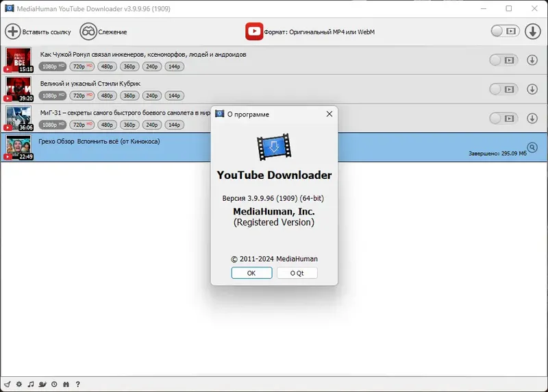Select 360p for Чужой Ромул video
Screen dimensions: 548x392
point(129,66)
